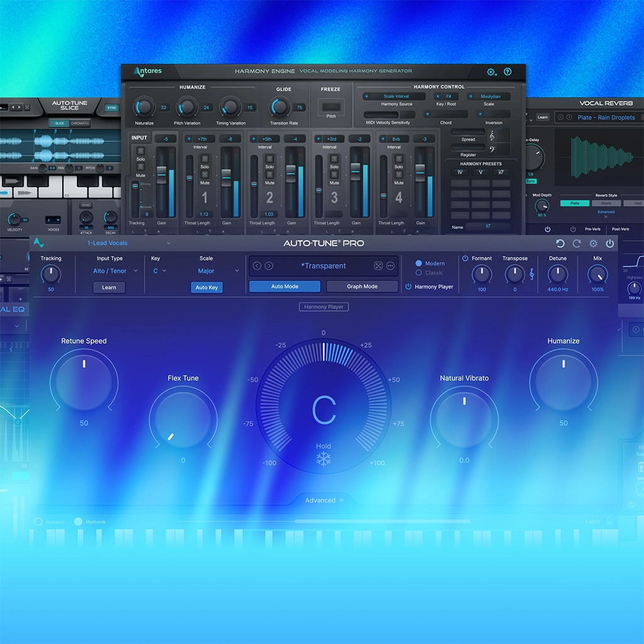The image size is (644, 644).
Task: Open the Harmony Source dropdown showing Scale Interval
Action: (396, 96)
